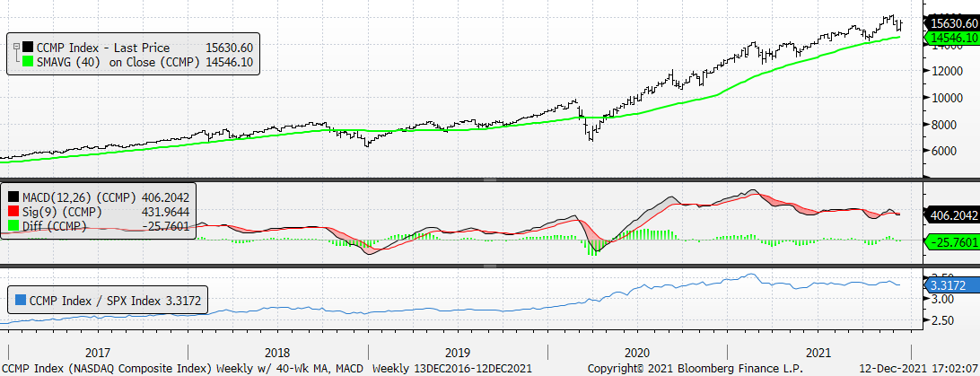The height and width of the screenshot is (376, 980).
Task: Click the 2020 year label on time axis
Action: point(637,353)
